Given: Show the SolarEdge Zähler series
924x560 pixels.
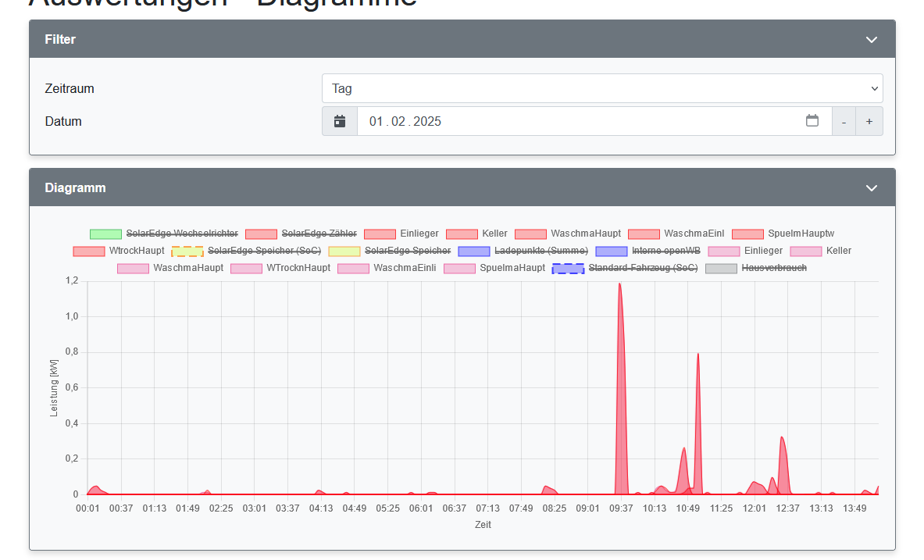Looking at the screenshot, I should click(319, 234).
